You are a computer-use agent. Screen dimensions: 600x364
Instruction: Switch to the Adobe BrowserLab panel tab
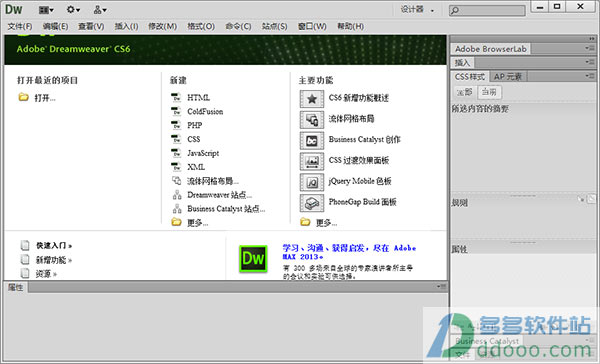[x=491, y=49]
